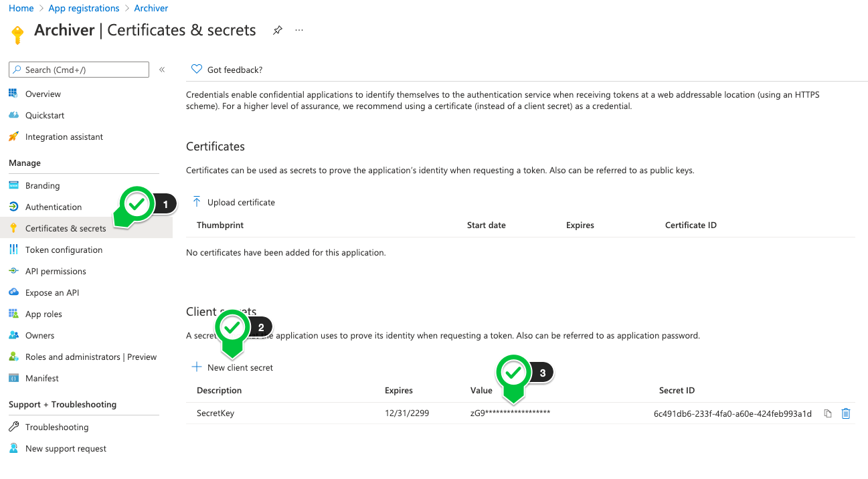Open Expose an API

click(52, 292)
